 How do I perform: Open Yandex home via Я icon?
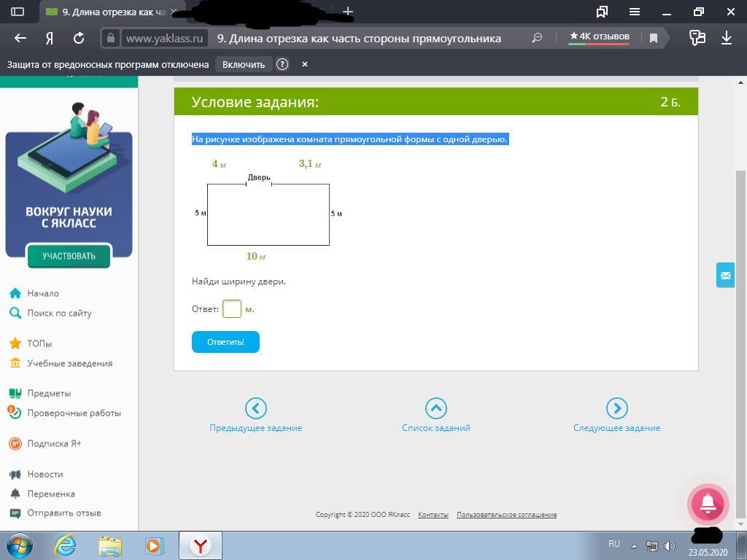click(50, 38)
